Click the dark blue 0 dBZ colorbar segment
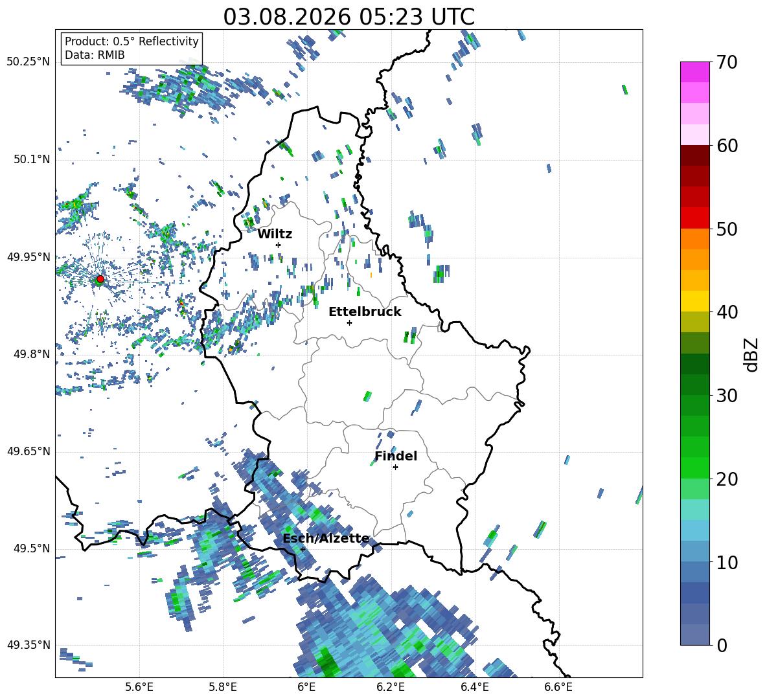 [x=694, y=635]
